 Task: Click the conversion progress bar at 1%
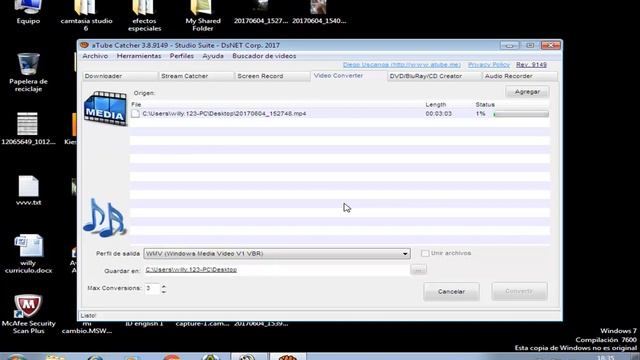point(521,114)
